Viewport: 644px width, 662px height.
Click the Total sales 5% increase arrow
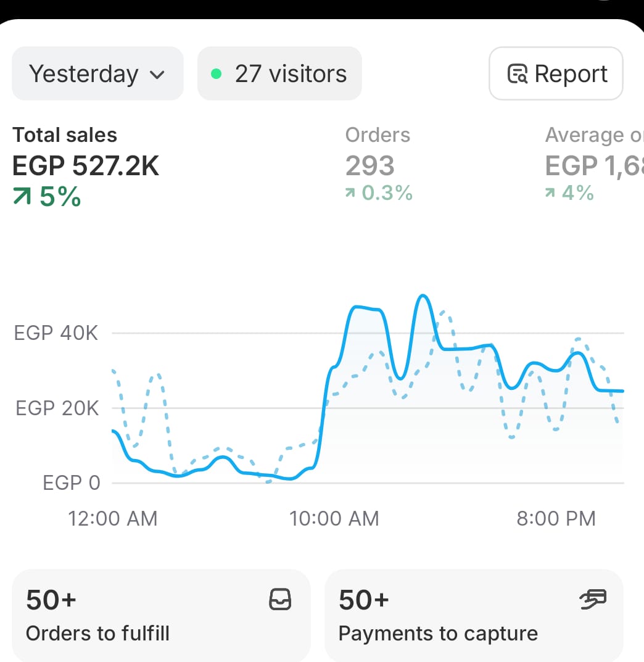coord(23,197)
